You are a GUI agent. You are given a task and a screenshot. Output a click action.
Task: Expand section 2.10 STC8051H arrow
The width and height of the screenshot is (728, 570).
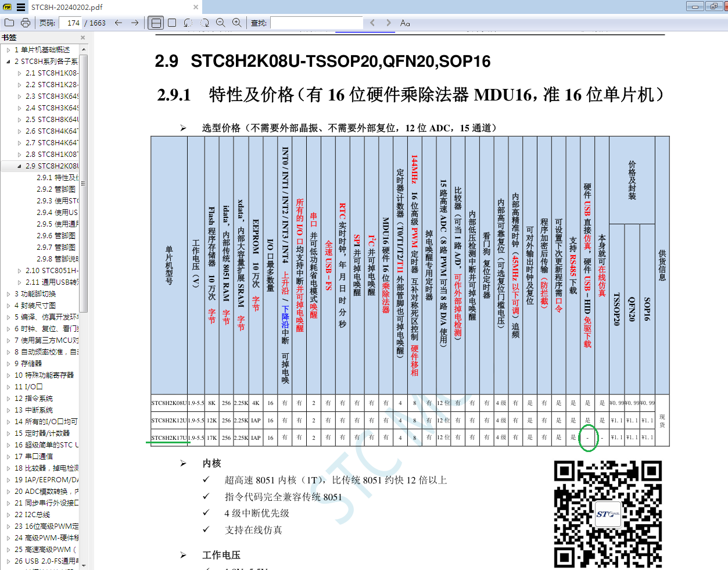pos(19,271)
